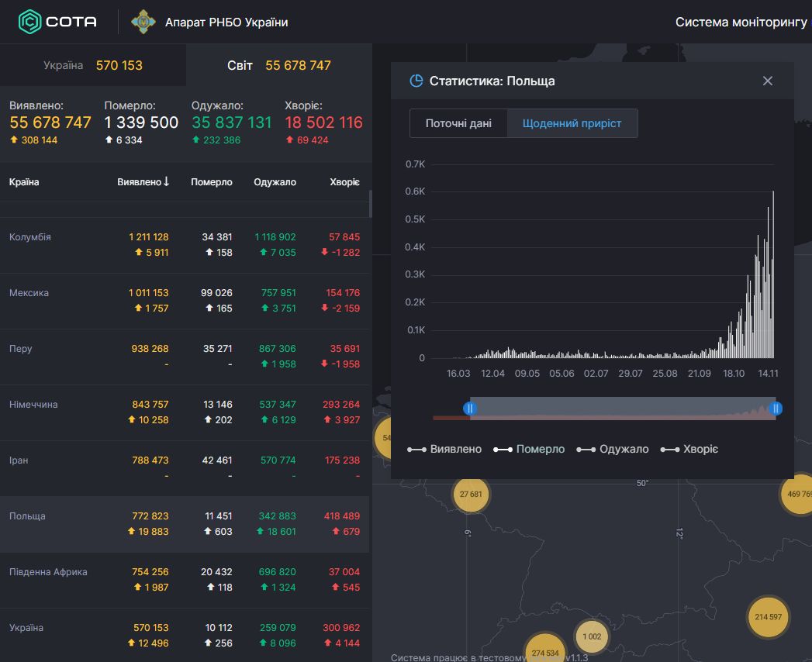Select the Німеччина row in table
Viewport: 812px width, 662px height.
185,412
